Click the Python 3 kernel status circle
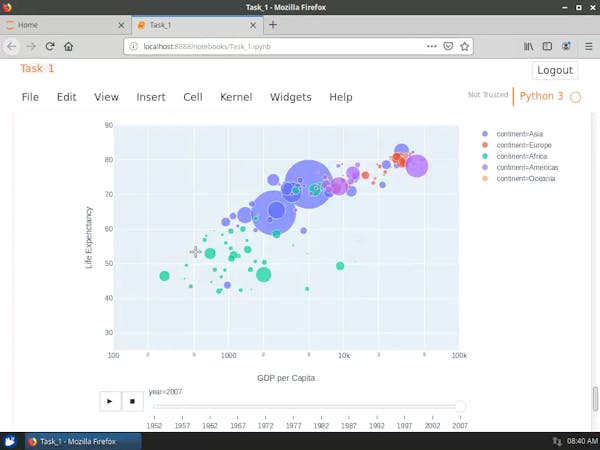Image resolution: width=600 pixels, height=450 pixels. (x=576, y=97)
